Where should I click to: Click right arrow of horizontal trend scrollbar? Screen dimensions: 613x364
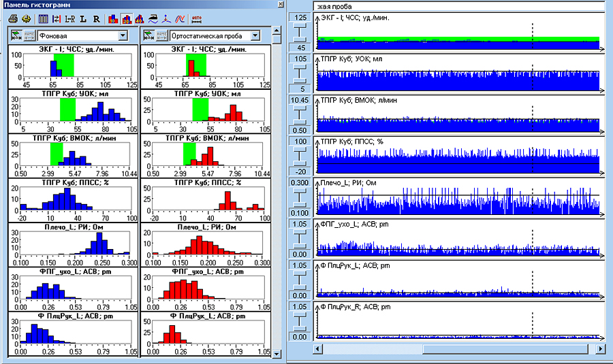coord(601,349)
